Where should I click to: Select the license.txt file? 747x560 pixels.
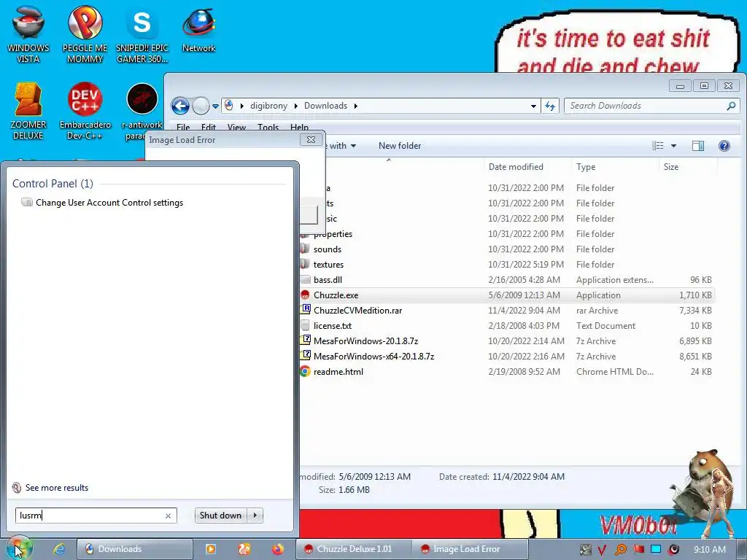[x=333, y=326]
